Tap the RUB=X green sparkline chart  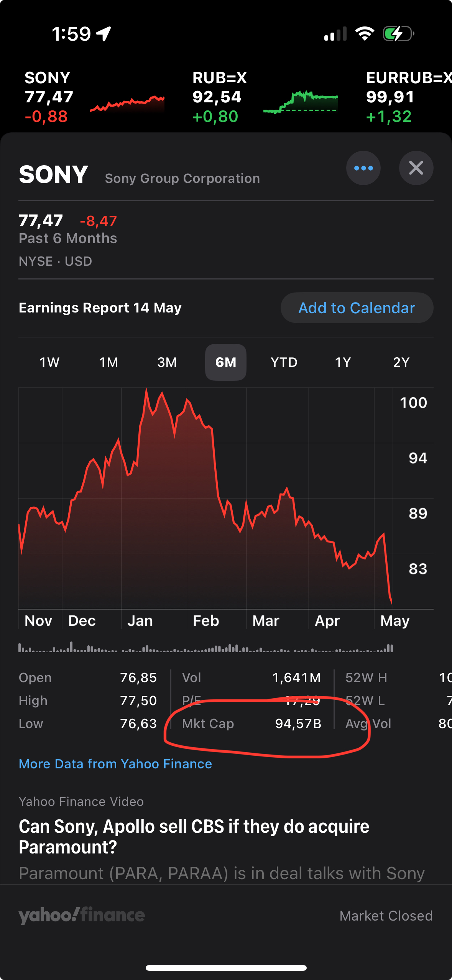point(301,102)
